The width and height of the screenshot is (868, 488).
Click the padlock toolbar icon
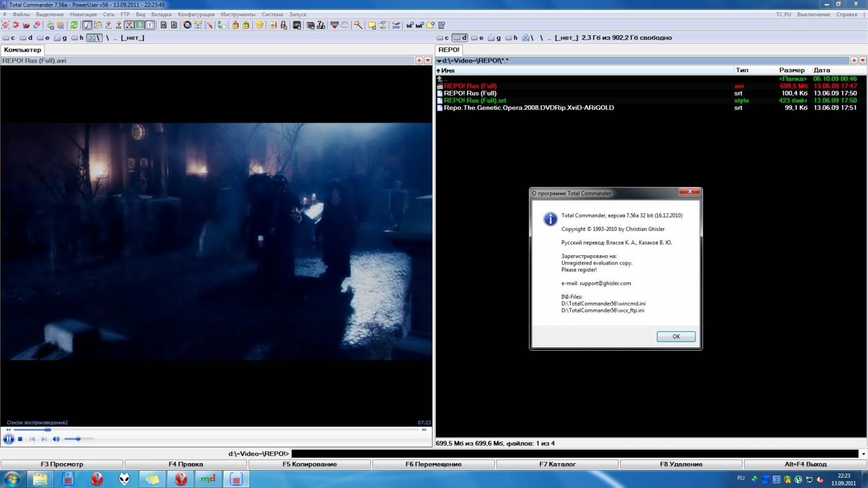point(284,25)
